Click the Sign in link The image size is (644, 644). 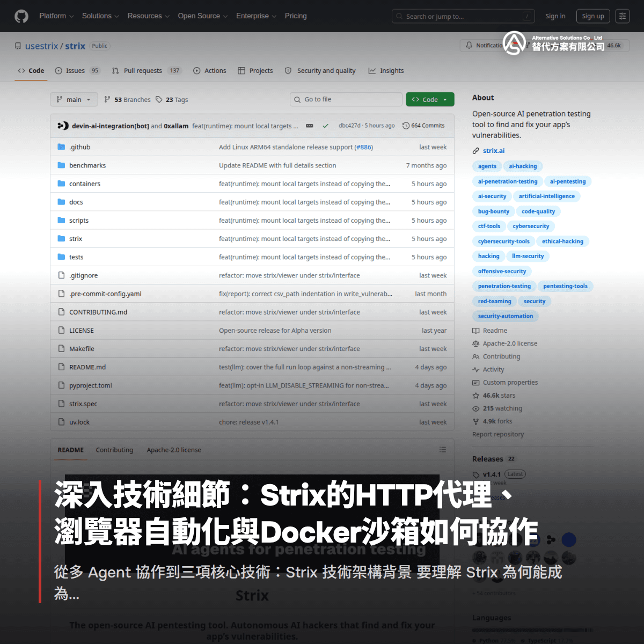tap(555, 16)
